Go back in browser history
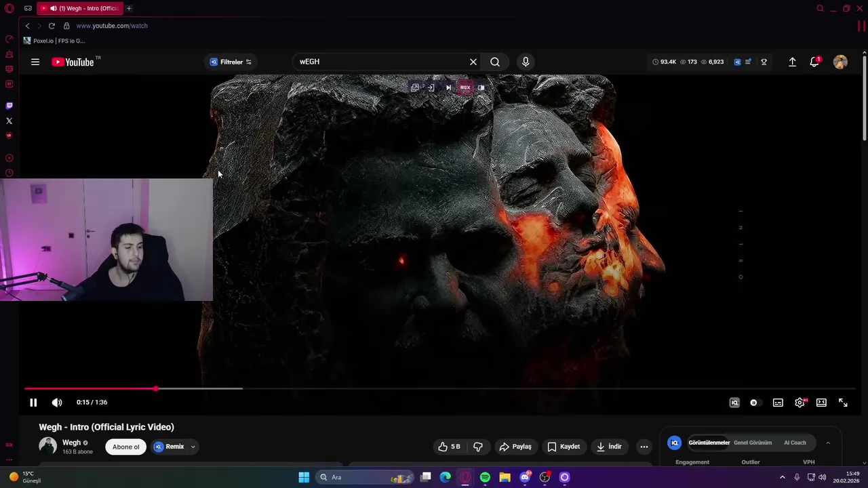 (x=27, y=26)
